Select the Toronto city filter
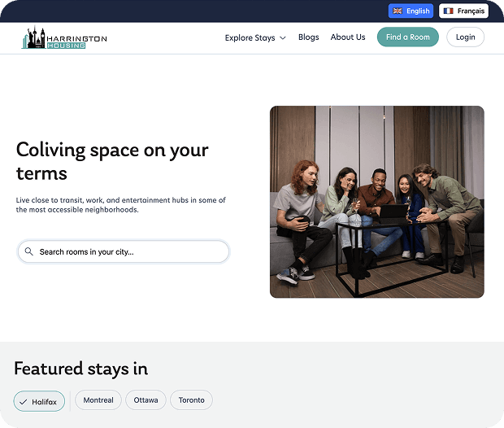Image resolution: width=504 pixels, height=428 pixels. (x=191, y=400)
